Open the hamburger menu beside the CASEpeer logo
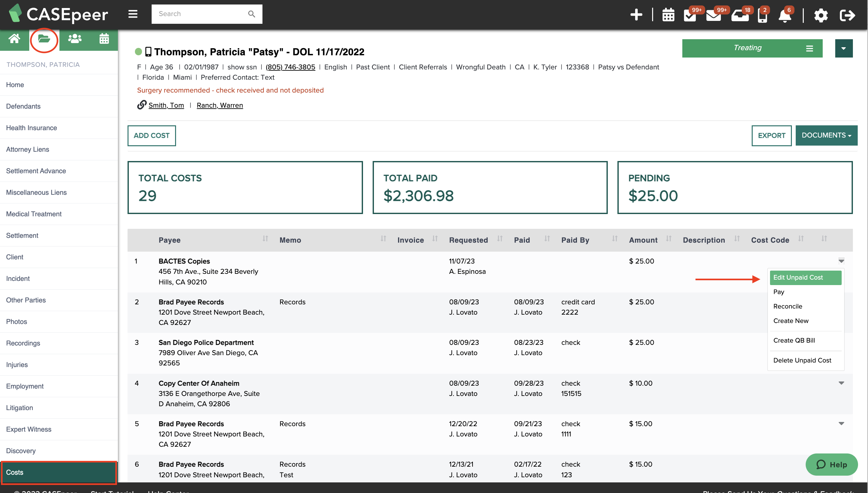 coord(133,14)
